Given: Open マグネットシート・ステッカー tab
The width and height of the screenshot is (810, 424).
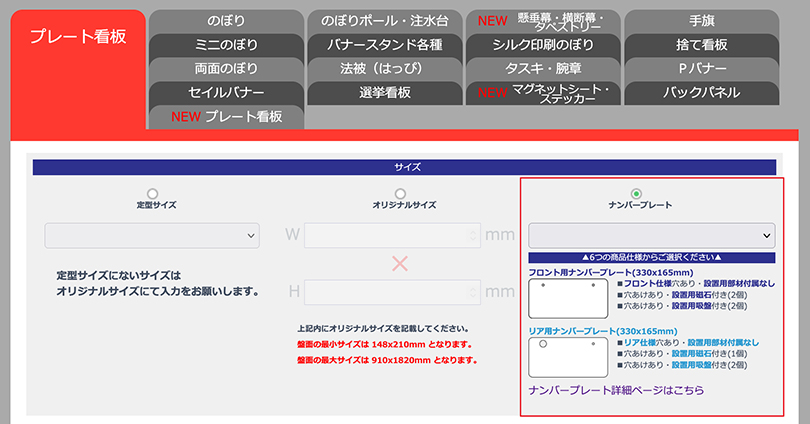Looking at the screenshot, I should [x=543, y=93].
